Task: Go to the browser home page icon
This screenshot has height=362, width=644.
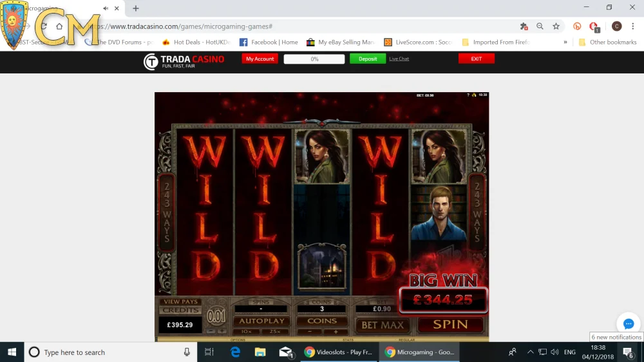Action: tap(59, 26)
